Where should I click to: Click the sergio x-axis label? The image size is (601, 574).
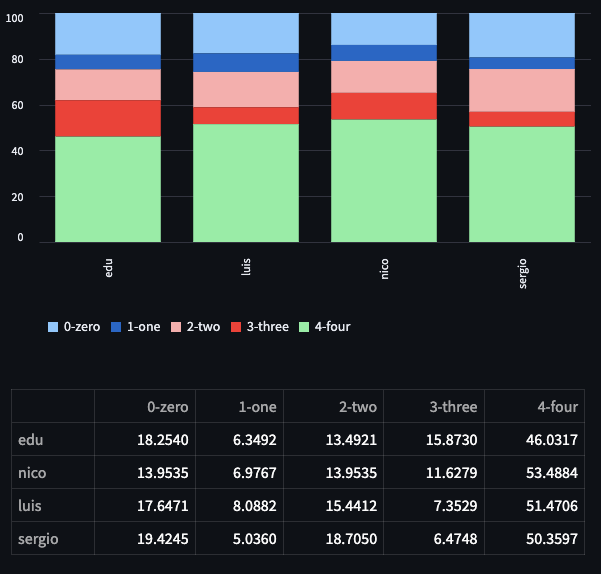point(522,274)
